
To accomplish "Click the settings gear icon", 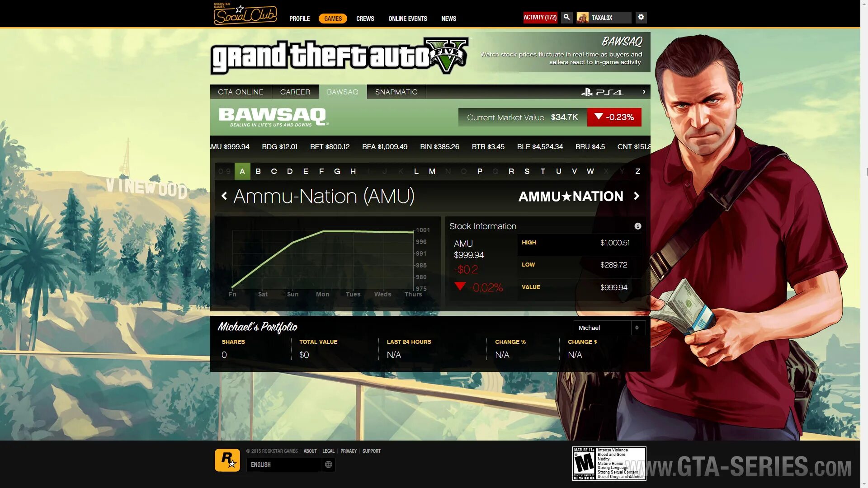I will coord(640,17).
